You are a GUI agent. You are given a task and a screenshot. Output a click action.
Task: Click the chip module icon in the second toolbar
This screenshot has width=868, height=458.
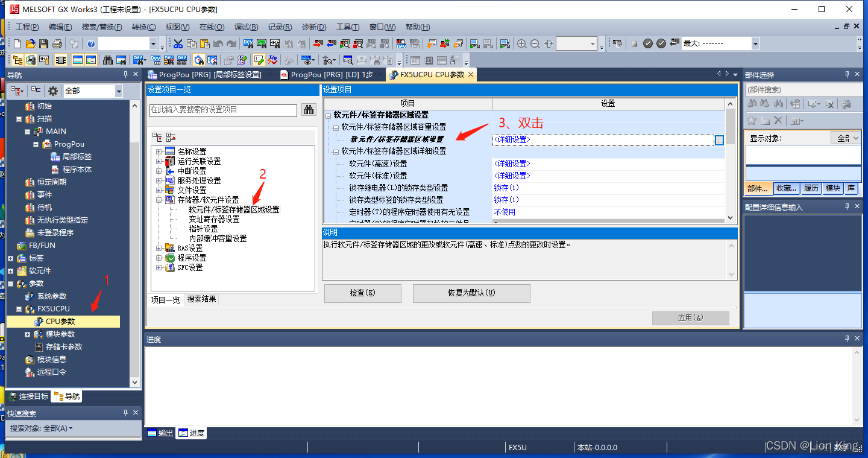tap(60, 60)
